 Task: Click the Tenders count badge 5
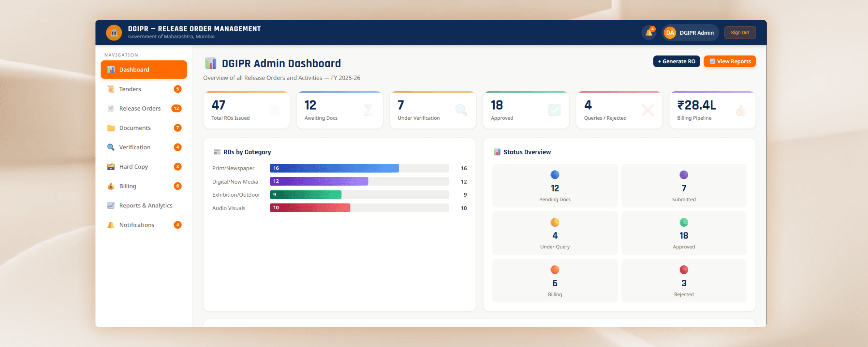point(178,89)
